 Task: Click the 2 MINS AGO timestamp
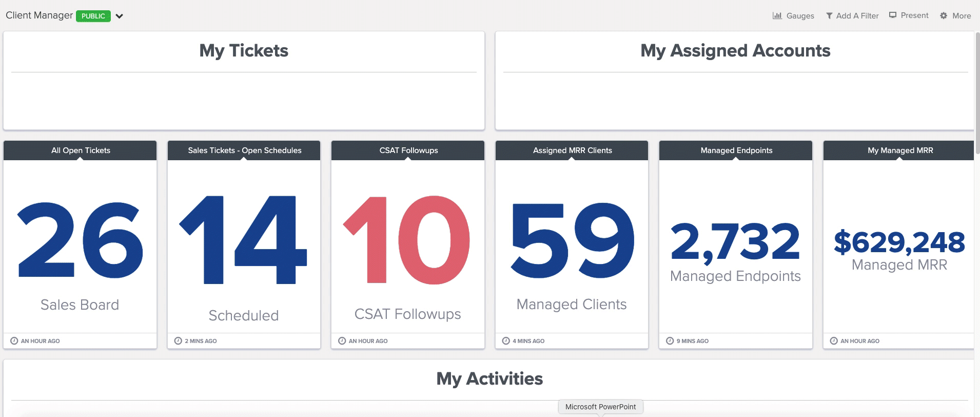(201, 341)
